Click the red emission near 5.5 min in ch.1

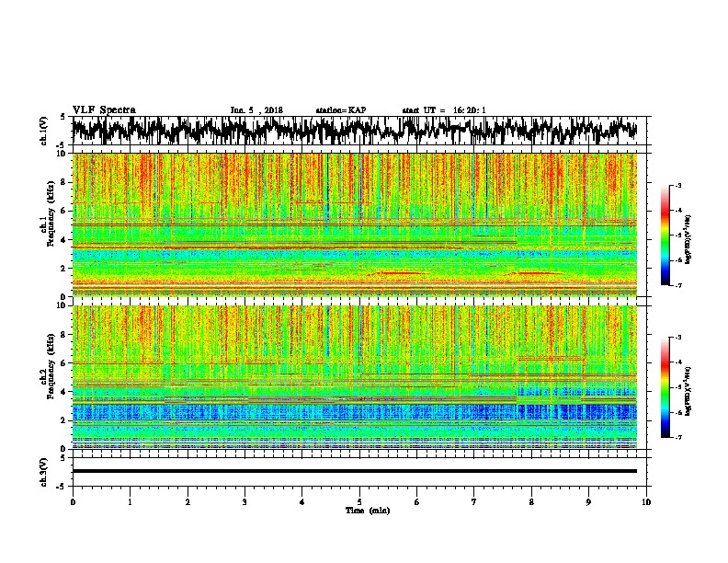[400, 273]
